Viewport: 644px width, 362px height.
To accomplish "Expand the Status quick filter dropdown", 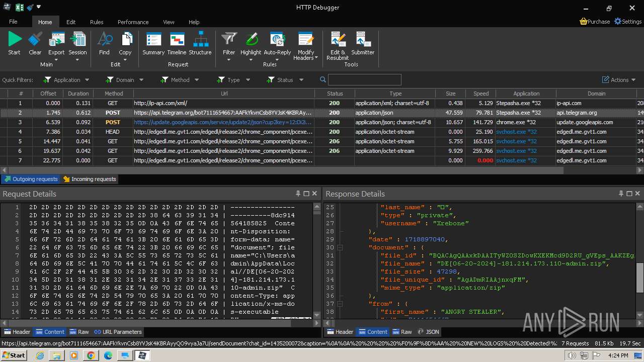I will (301, 80).
